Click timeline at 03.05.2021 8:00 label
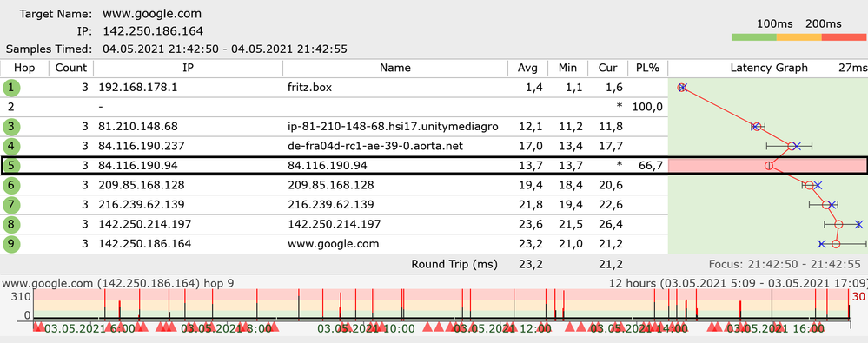868x343 pixels. pyautogui.click(x=227, y=328)
